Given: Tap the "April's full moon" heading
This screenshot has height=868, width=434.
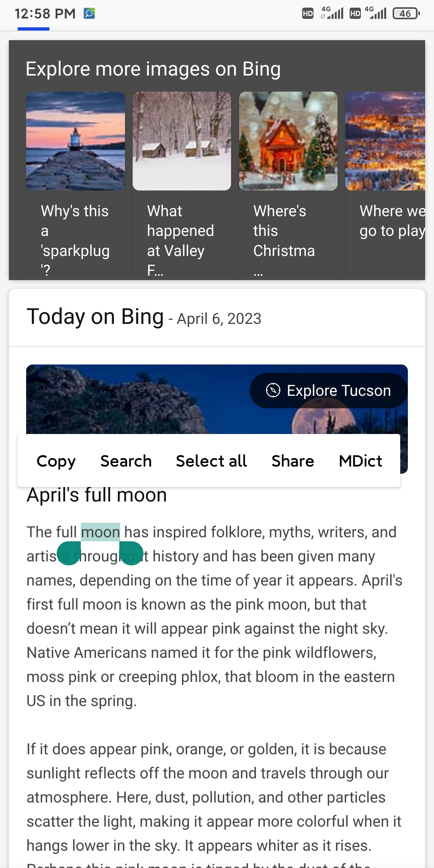Looking at the screenshot, I should (x=97, y=495).
